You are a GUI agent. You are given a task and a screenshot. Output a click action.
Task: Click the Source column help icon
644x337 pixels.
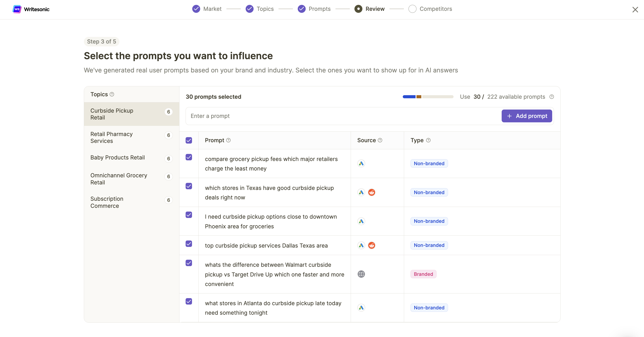[x=380, y=140]
